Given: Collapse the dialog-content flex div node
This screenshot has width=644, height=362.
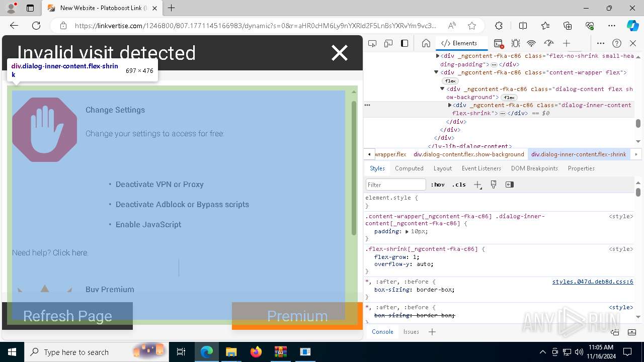Looking at the screenshot, I should point(442,88).
